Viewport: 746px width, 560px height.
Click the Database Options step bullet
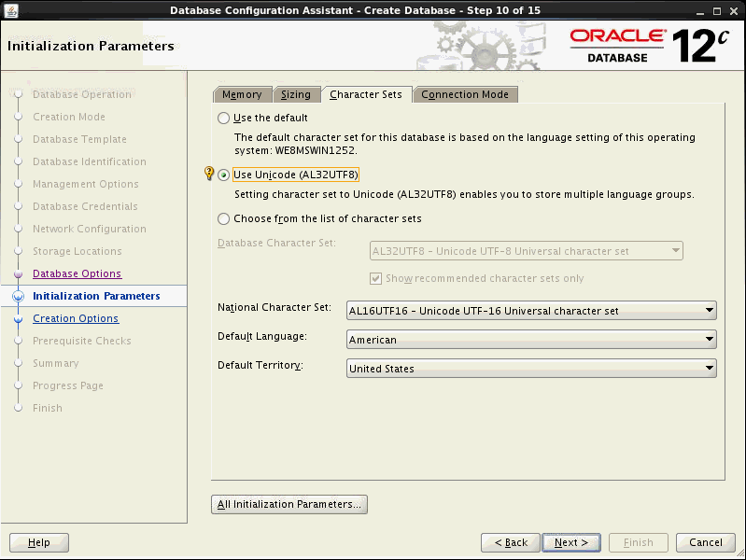point(18,274)
